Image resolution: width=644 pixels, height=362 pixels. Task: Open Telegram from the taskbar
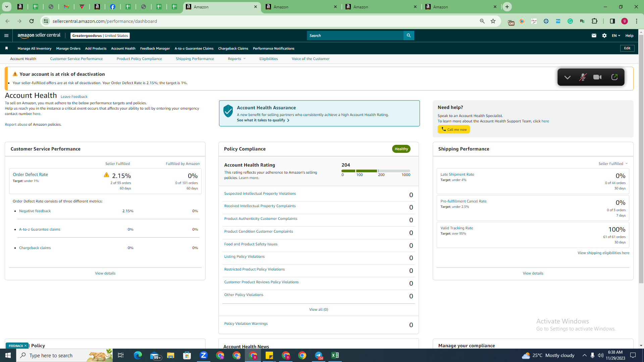point(319,355)
